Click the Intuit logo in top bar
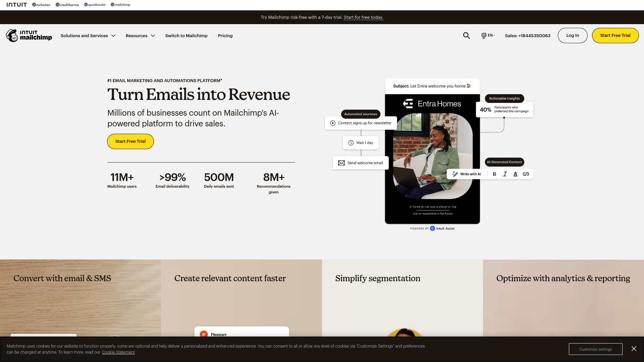 click(16, 5)
